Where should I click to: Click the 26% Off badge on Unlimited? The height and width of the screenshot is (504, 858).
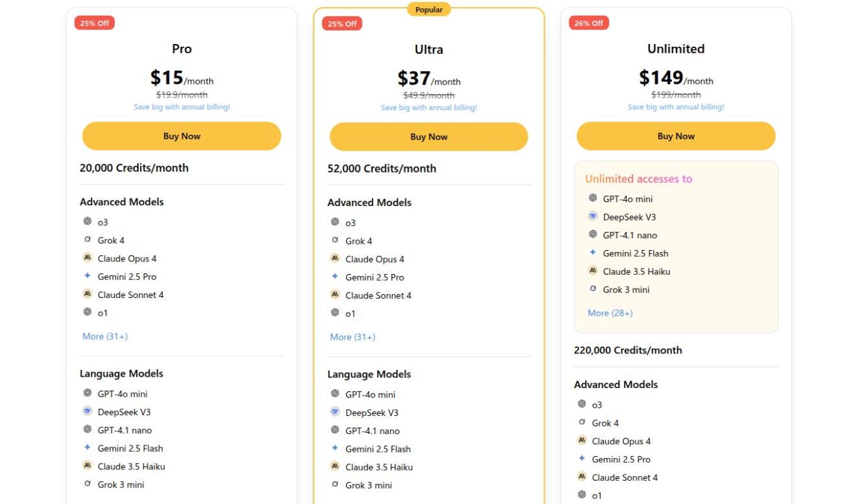point(589,23)
